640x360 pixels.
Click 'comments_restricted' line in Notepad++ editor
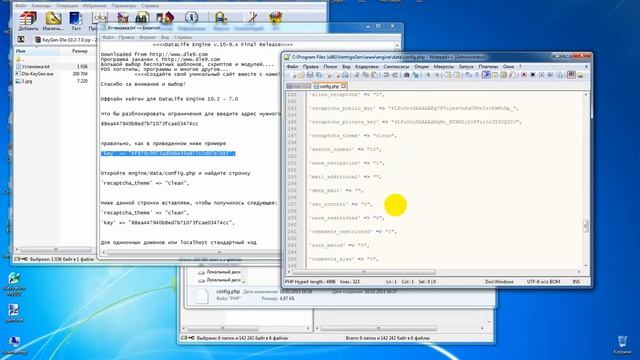(x=353, y=231)
